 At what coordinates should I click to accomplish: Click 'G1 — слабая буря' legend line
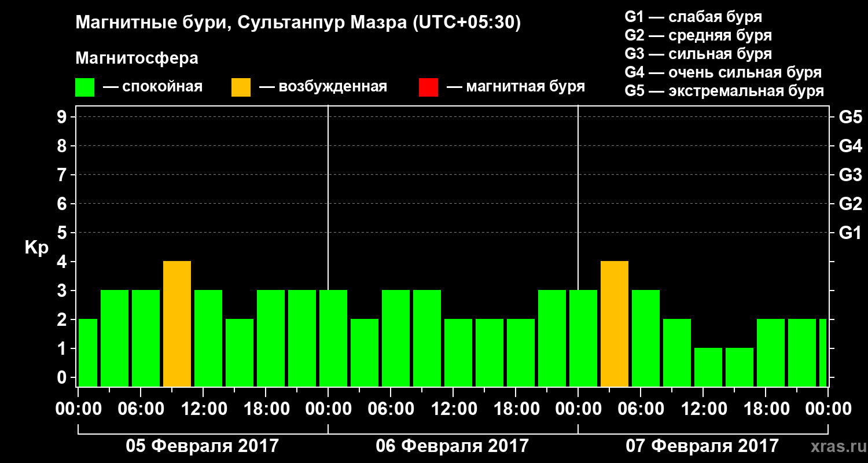pyautogui.click(x=693, y=17)
